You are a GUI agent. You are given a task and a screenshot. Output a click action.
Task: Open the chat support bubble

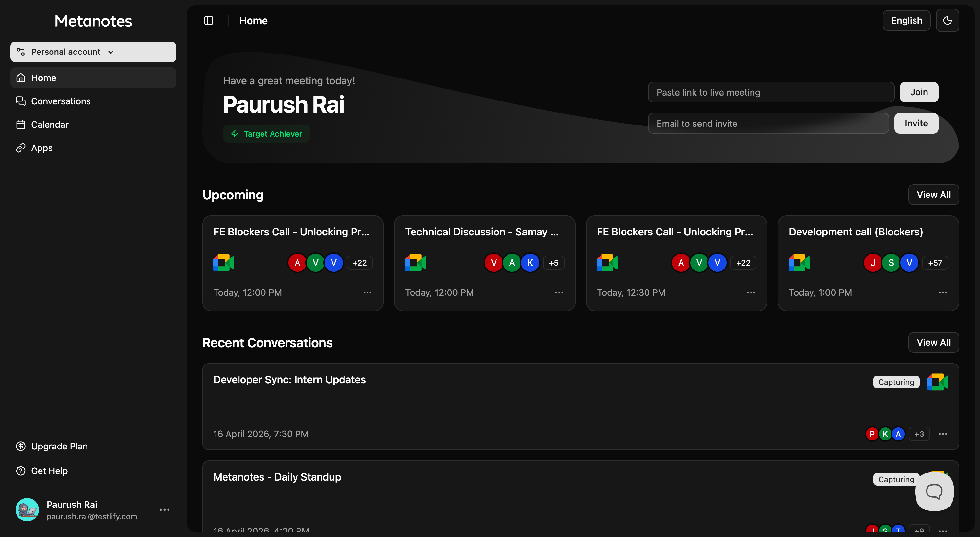tap(934, 491)
